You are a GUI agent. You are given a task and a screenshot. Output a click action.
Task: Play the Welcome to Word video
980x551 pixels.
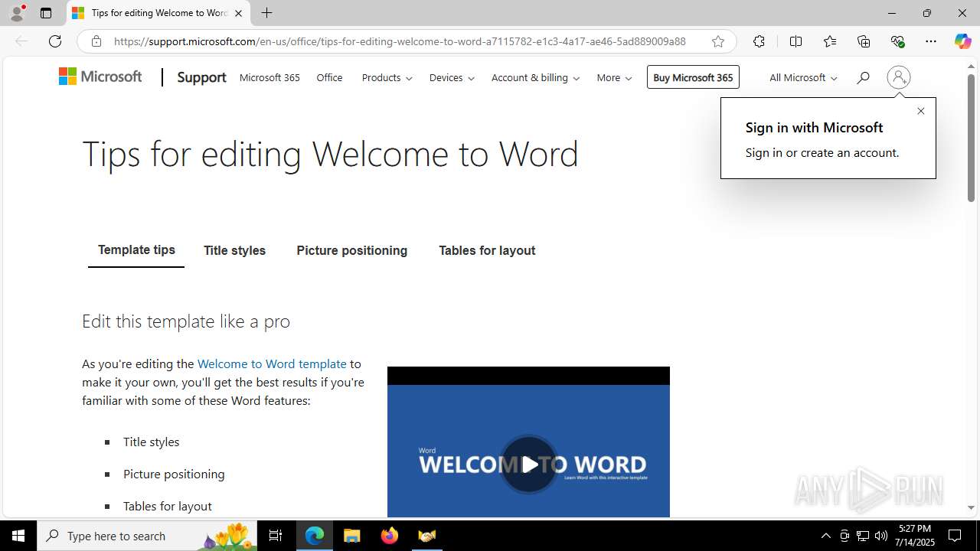pyautogui.click(x=529, y=465)
